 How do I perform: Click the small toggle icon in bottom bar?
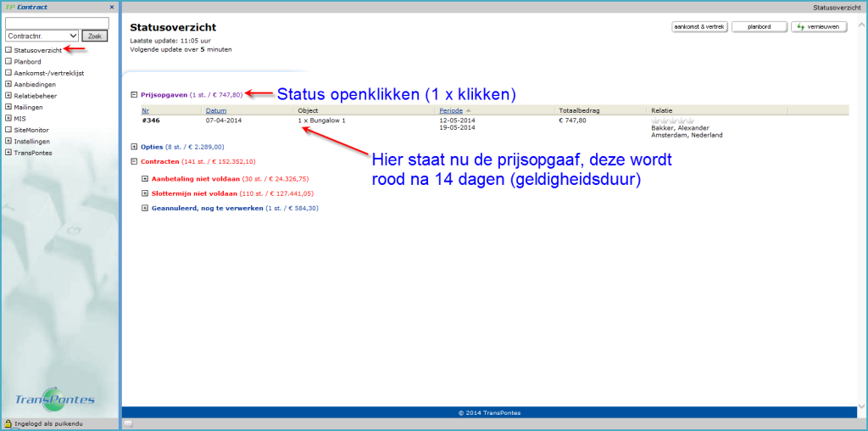pyautogui.click(x=128, y=423)
